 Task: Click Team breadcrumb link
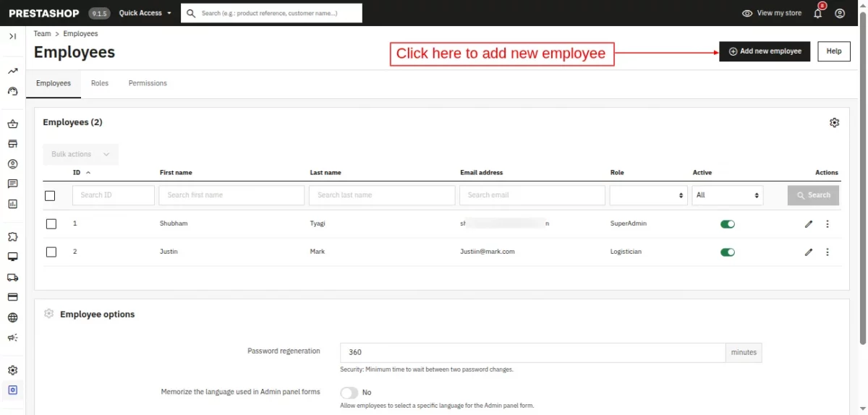pyautogui.click(x=42, y=34)
